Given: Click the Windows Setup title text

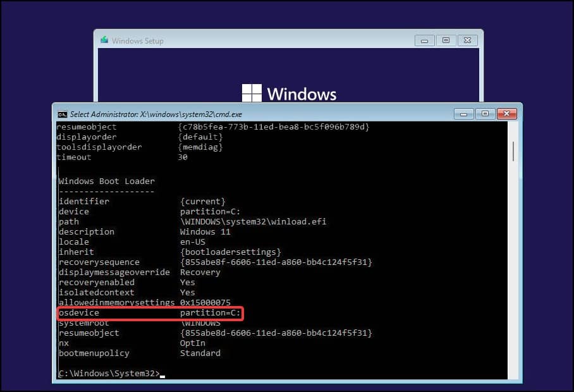Looking at the screenshot, I should tap(138, 41).
